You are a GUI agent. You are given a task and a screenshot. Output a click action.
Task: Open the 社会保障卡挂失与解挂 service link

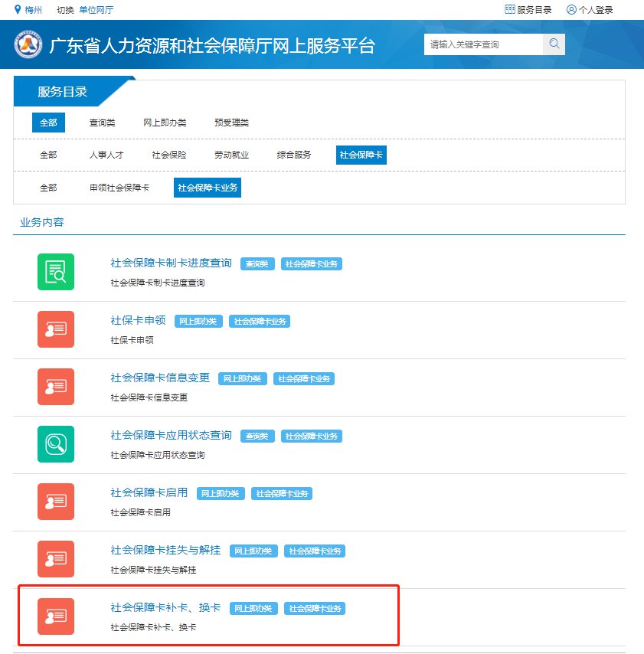pos(165,550)
